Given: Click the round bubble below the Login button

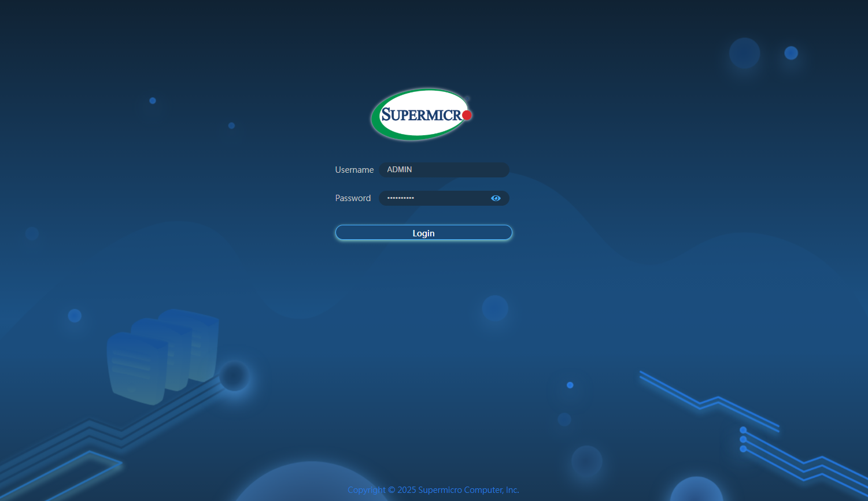Looking at the screenshot, I should pos(495,308).
